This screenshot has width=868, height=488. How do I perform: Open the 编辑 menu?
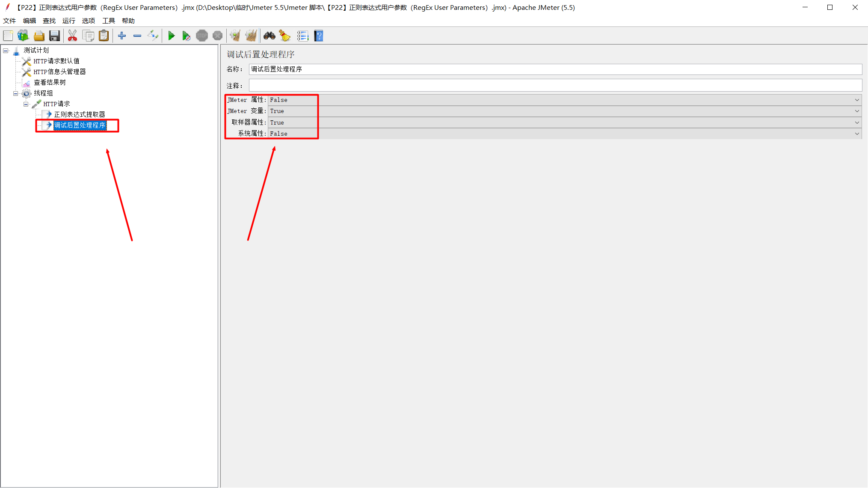pyautogui.click(x=30, y=21)
